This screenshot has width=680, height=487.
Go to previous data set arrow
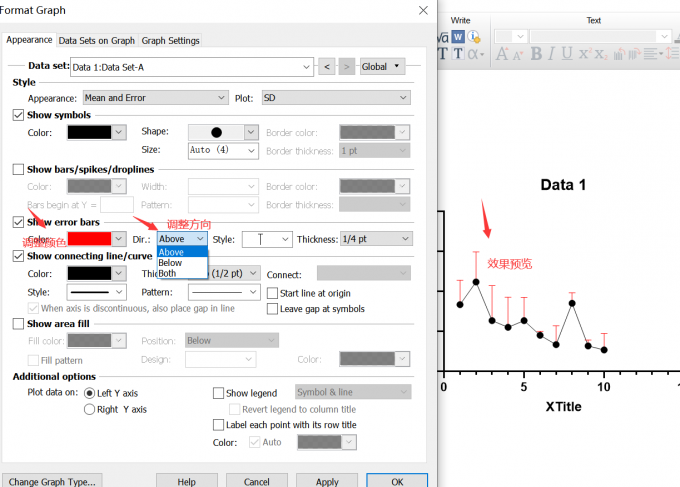click(326, 66)
